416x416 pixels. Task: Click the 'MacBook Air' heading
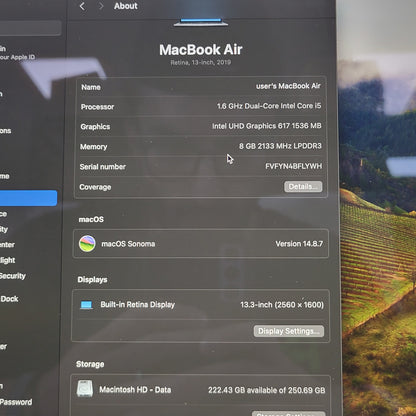(x=201, y=50)
